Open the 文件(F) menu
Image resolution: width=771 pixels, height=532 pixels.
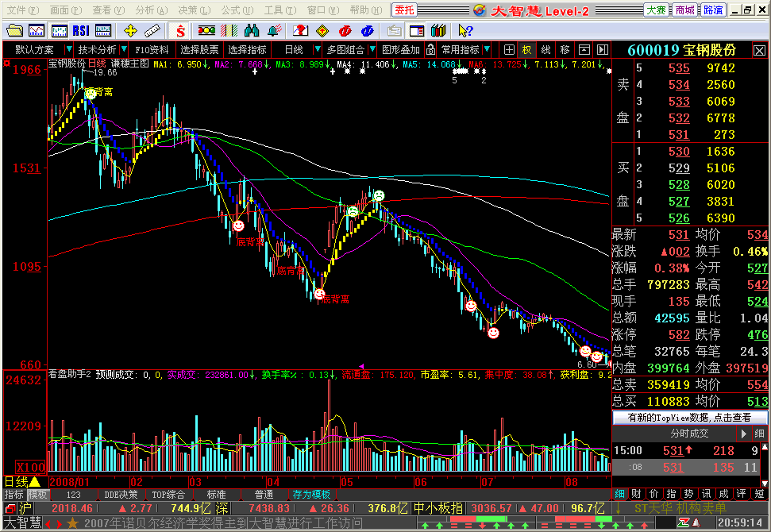tap(22, 10)
